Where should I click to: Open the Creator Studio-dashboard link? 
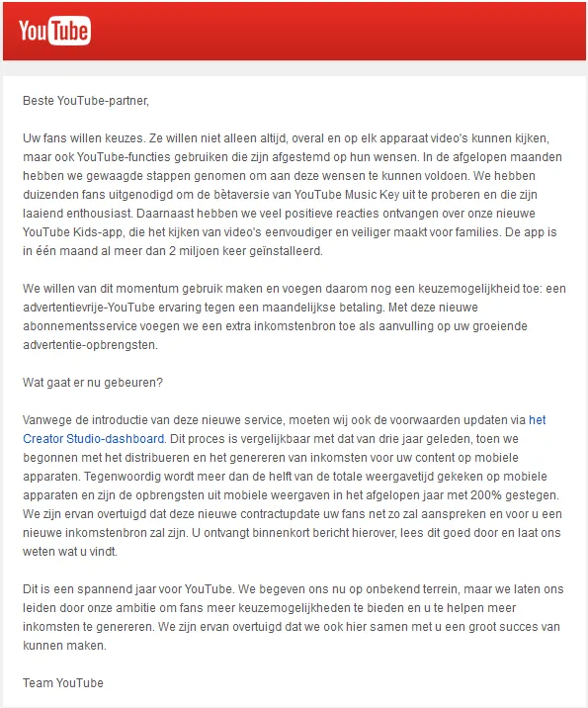click(94, 439)
